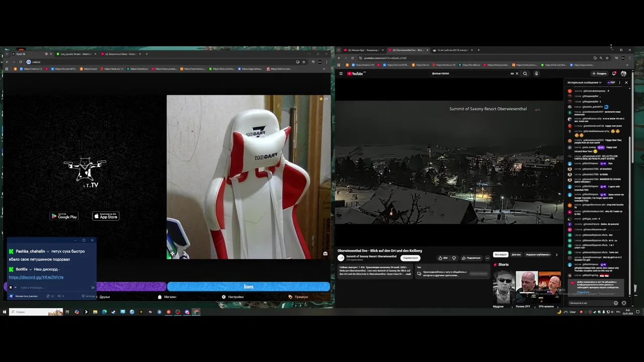644x362 pixels.
Task: Expand the Pashka_chahalin user chevron in Kick chat
Action: pyautogui.click(x=48, y=251)
